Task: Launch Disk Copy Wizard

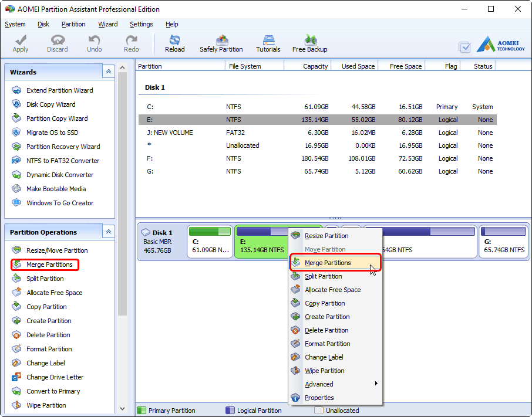Action: click(x=43, y=104)
